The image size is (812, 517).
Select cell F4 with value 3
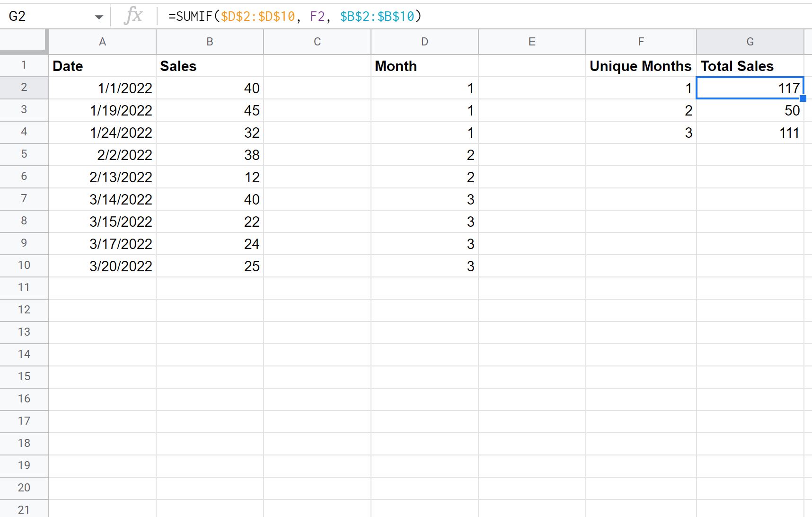[641, 133]
